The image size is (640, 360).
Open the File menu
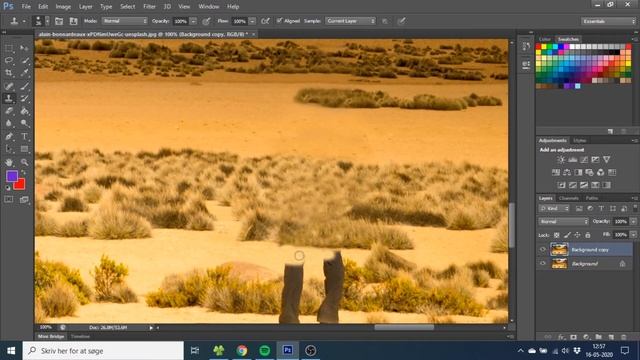click(26, 7)
